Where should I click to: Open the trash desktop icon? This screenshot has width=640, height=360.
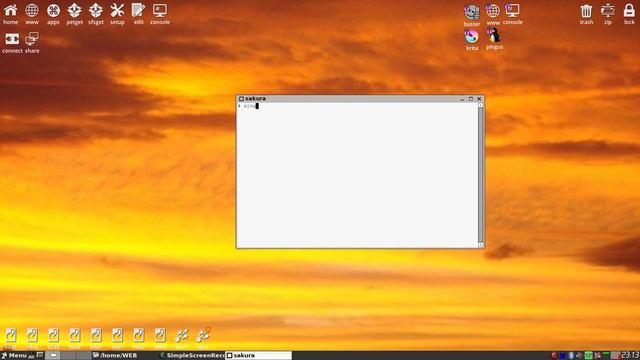(587, 14)
